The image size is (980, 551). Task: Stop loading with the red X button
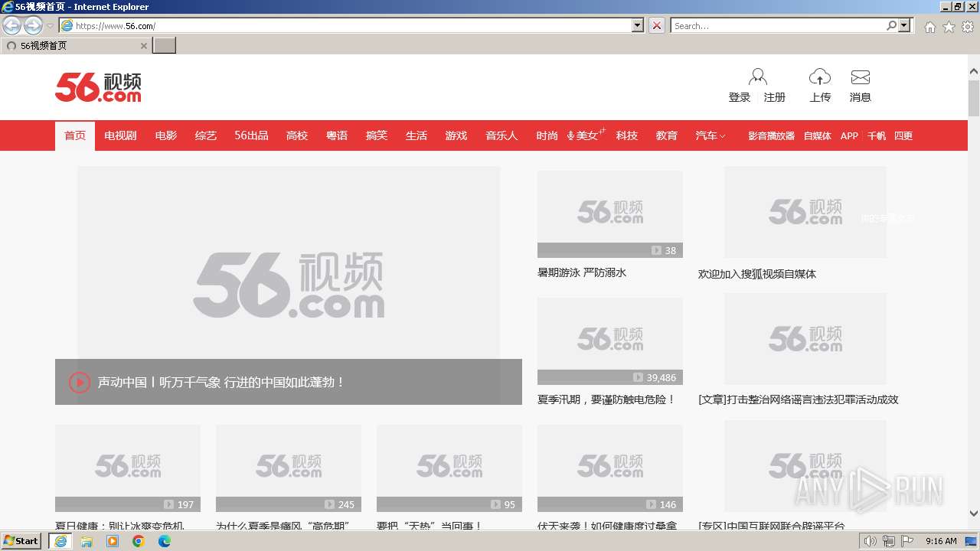(657, 25)
